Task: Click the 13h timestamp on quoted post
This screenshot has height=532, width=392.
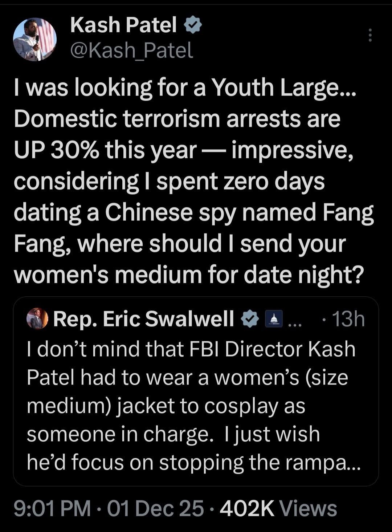Action: pos(348,319)
